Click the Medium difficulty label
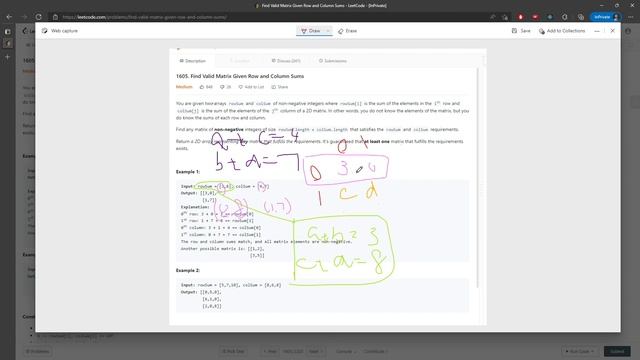Viewport: 640px width, 360px height. [x=184, y=87]
